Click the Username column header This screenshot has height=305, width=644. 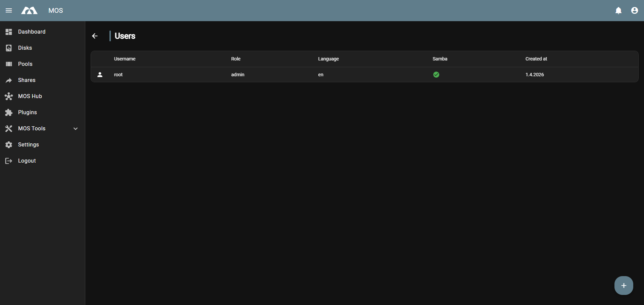point(125,59)
